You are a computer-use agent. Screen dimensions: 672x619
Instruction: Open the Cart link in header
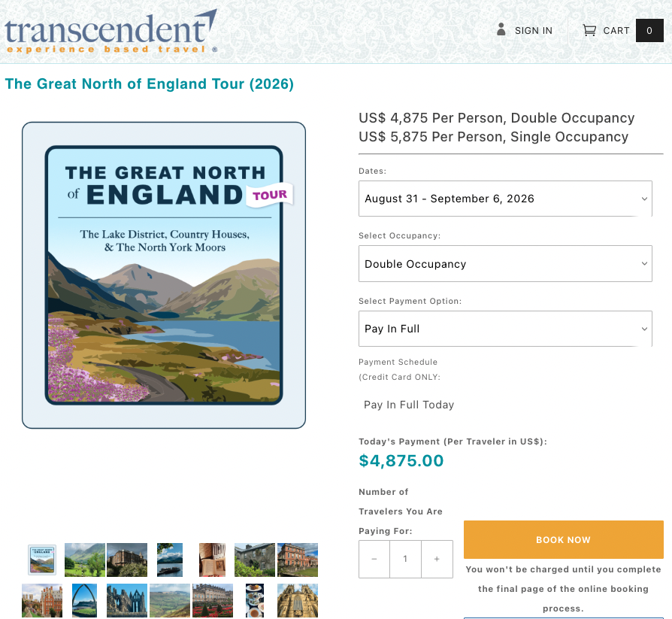click(x=616, y=31)
